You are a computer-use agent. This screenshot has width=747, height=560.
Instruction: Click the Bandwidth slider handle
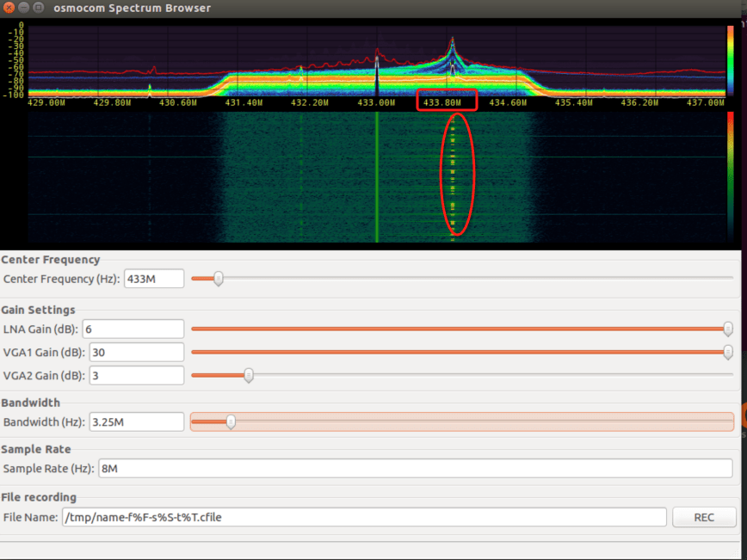point(230,422)
